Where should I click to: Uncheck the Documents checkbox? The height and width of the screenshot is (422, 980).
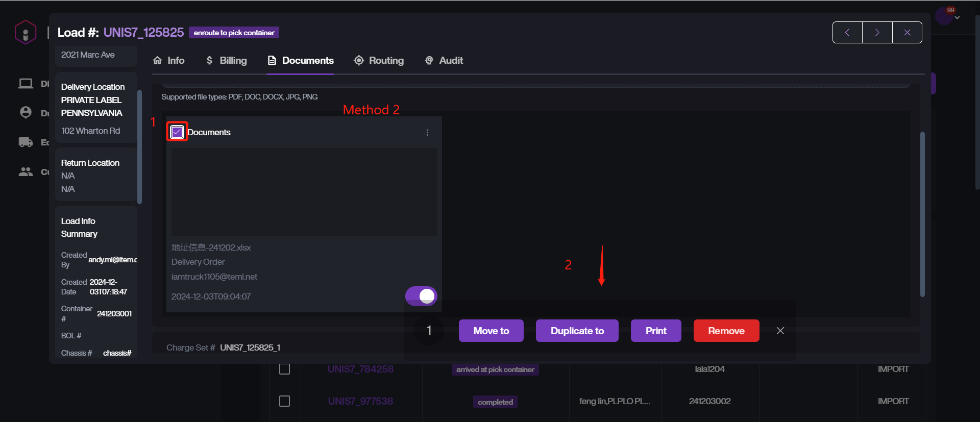(177, 132)
